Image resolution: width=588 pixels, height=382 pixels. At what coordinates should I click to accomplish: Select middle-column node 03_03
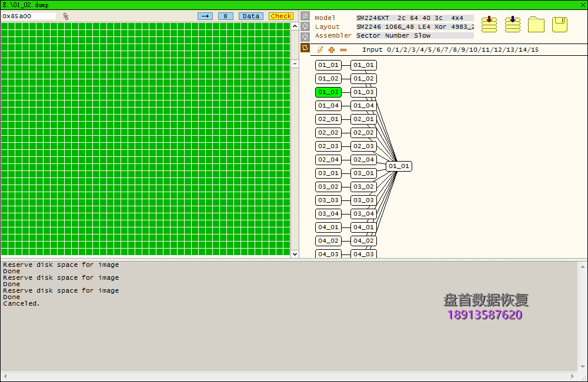coord(363,200)
